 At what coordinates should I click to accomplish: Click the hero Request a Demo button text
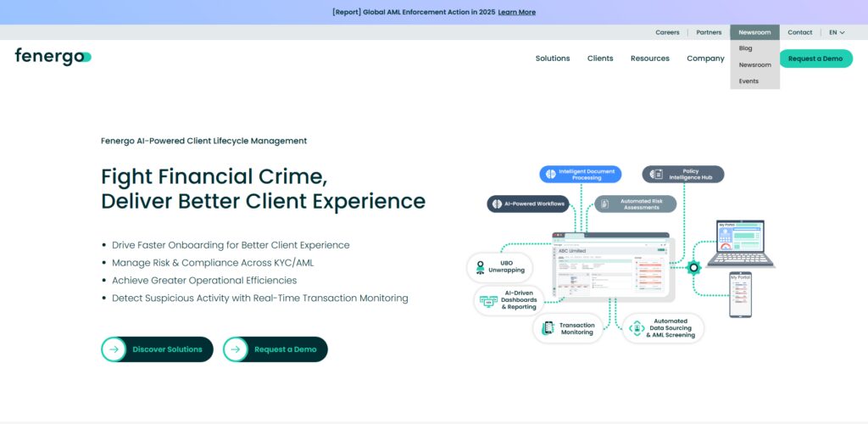tap(285, 349)
